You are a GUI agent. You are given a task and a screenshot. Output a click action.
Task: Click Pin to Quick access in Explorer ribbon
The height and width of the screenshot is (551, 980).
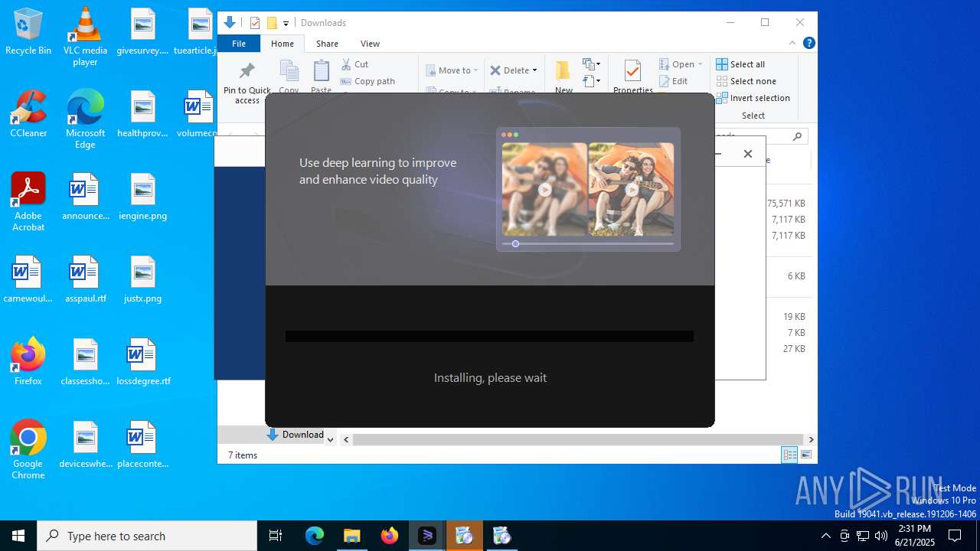pyautogui.click(x=247, y=83)
